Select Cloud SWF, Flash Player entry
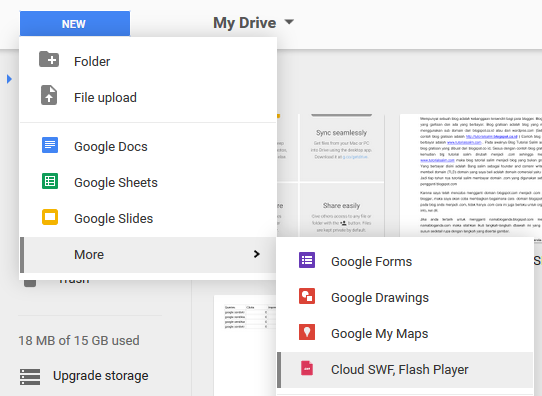Viewport: 542px width, 396px height. [x=405, y=370]
